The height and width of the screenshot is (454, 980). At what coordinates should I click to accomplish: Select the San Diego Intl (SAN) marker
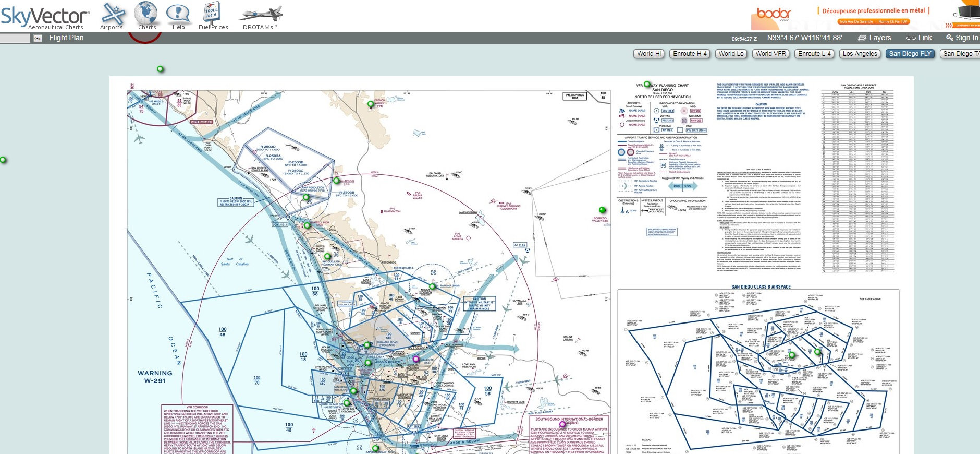(x=353, y=390)
